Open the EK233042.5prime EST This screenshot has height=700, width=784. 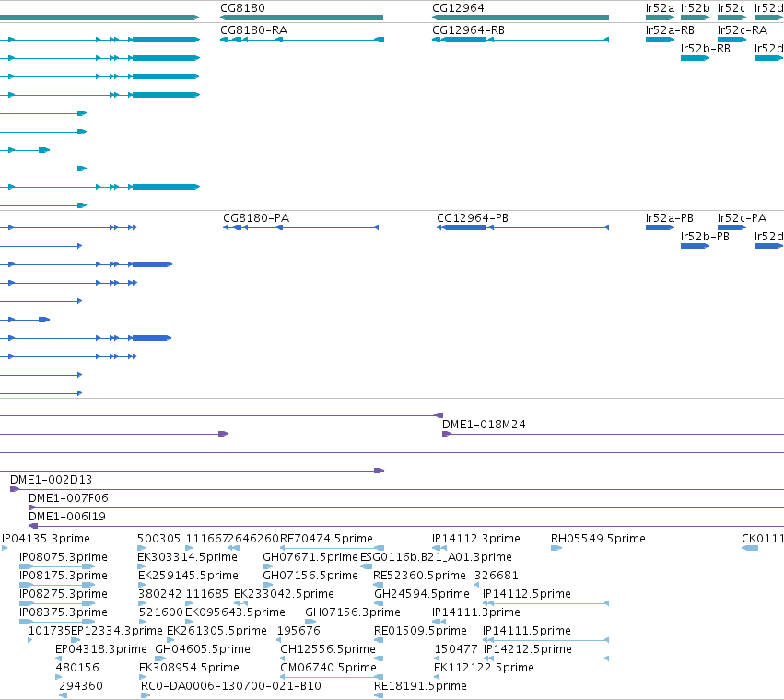pos(284,594)
